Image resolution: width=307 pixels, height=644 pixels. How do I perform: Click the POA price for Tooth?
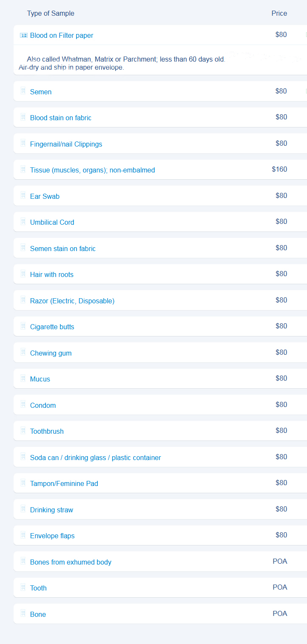(280, 587)
